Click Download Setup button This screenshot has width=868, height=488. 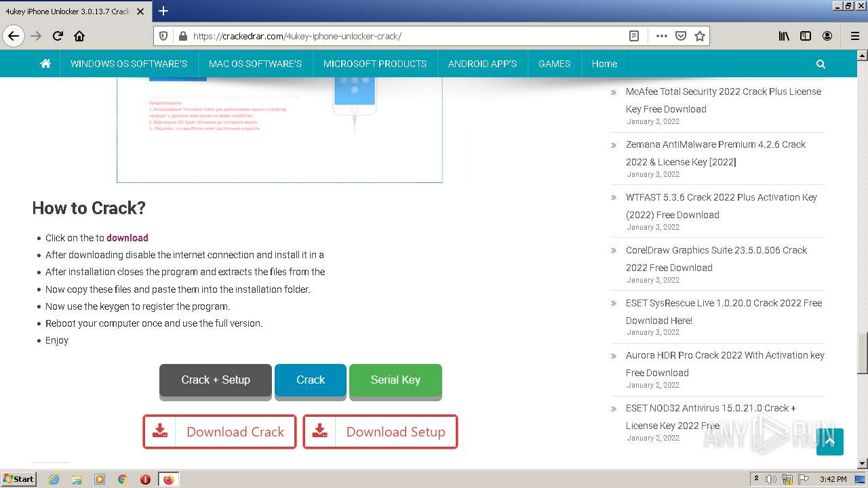point(380,432)
